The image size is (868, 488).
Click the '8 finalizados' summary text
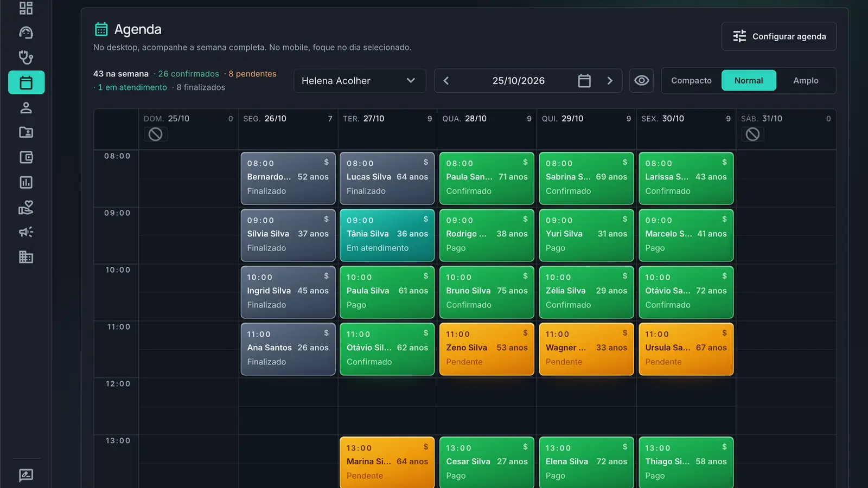pos(201,87)
